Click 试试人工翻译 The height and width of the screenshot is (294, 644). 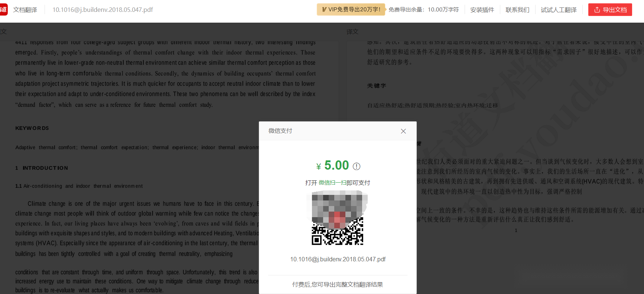(559, 10)
